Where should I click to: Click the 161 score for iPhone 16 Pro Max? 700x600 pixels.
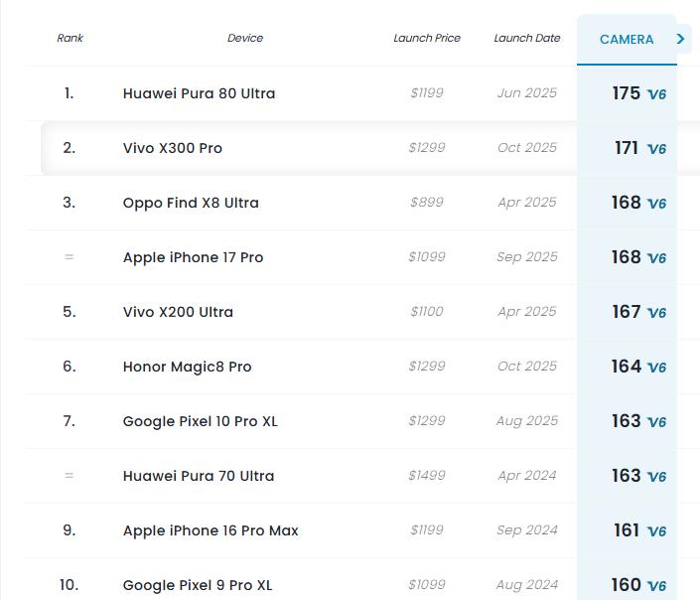tap(627, 530)
